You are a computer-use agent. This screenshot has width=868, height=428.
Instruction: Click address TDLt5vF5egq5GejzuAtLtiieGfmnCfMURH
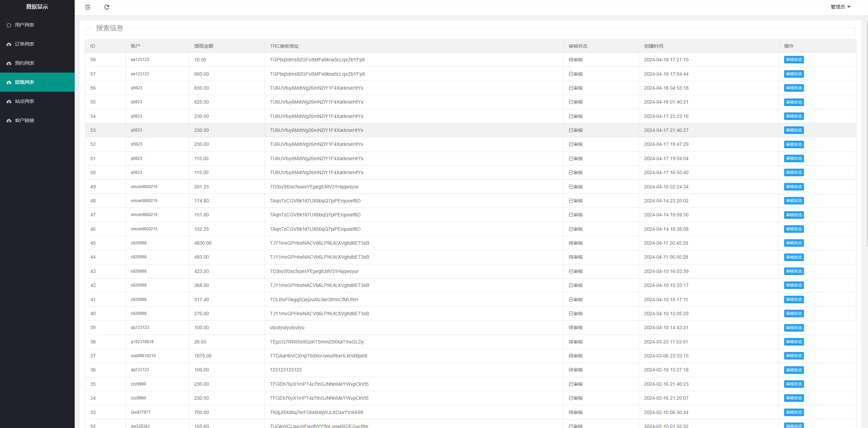tap(314, 300)
